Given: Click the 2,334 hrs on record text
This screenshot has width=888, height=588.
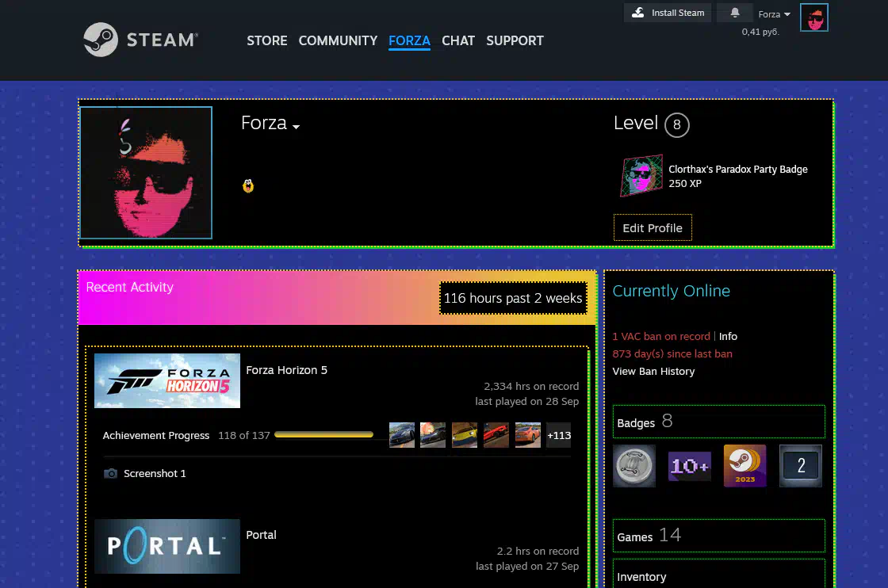Looking at the screenshot, I should [531, 386].
